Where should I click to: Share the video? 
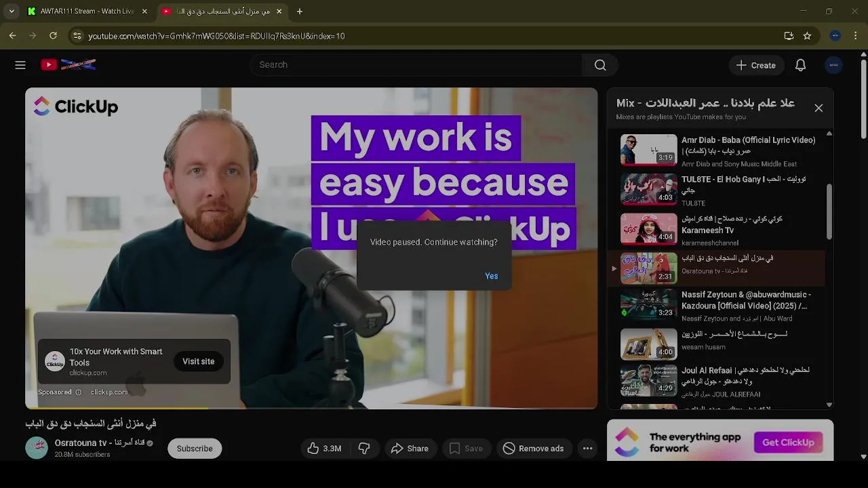click(x=410, y=448)
